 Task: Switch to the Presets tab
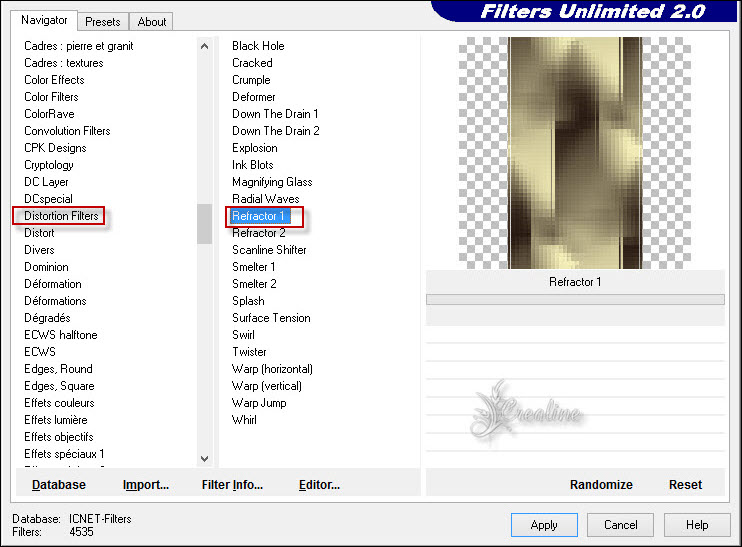(x=102, y=21)
